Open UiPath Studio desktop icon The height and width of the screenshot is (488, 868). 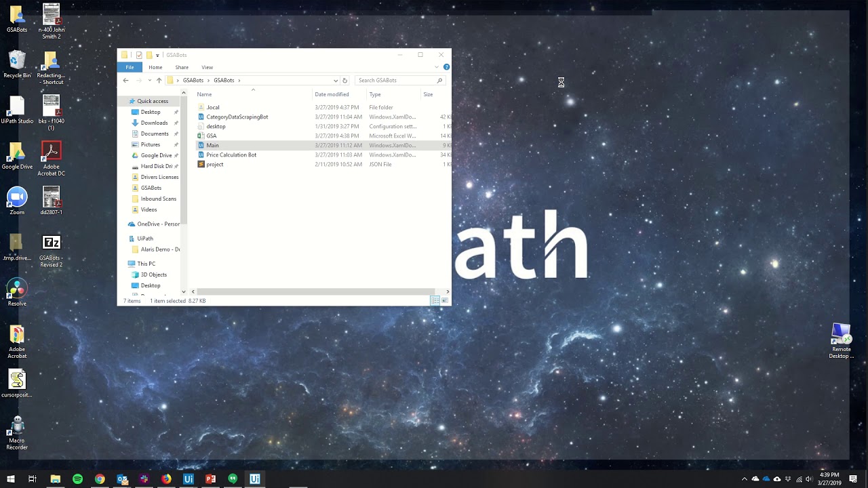click(x=17, y=110)
